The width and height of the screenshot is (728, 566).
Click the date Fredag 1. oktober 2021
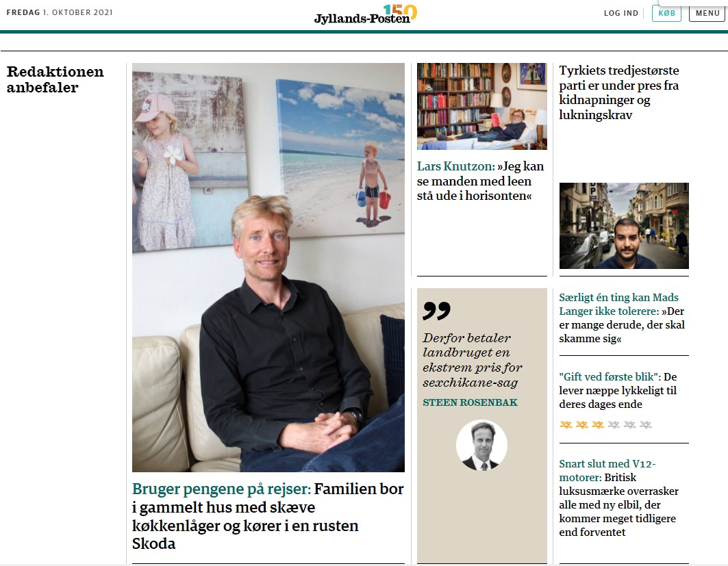tap(60, 12)
